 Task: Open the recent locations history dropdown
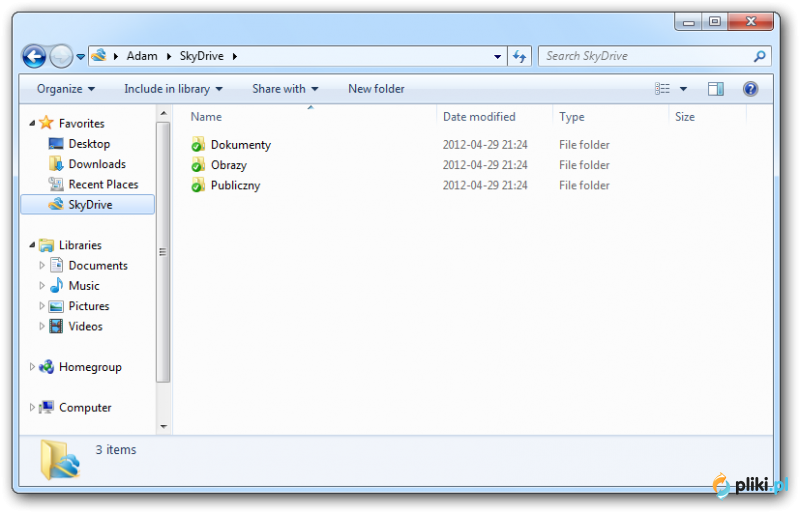pyautogui.click(x=81, y=57)
